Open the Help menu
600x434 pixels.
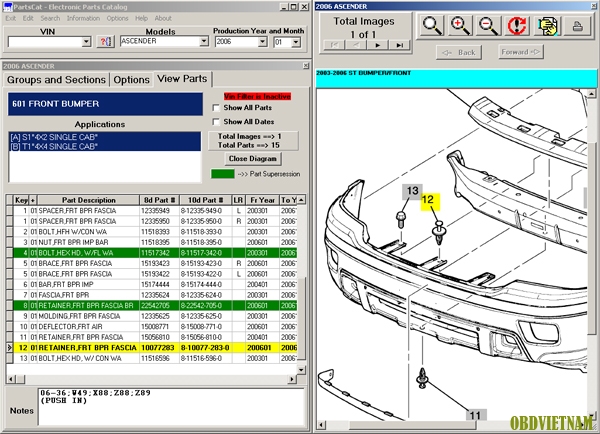141,18
